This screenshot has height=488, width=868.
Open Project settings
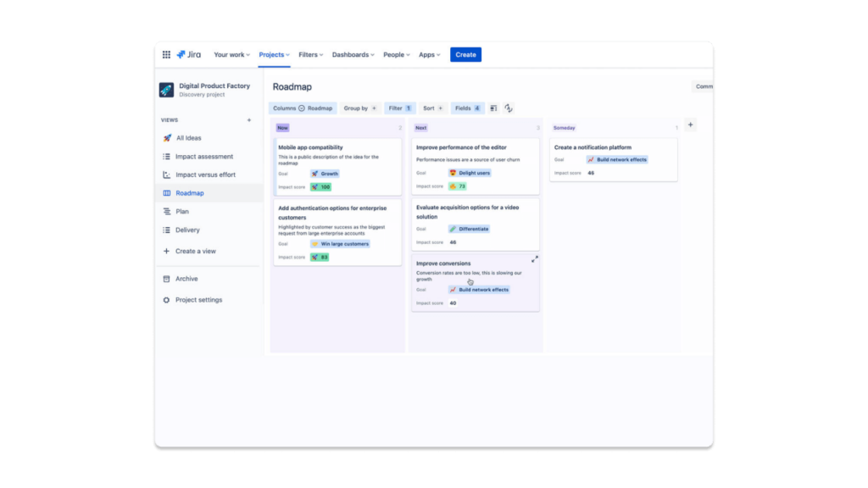click(198, 300)
